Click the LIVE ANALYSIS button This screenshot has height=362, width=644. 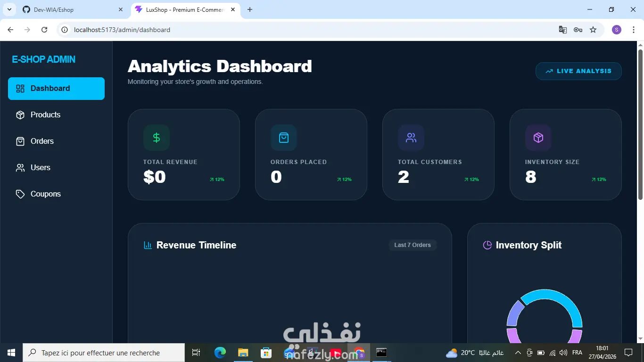[x=578, y=71]
